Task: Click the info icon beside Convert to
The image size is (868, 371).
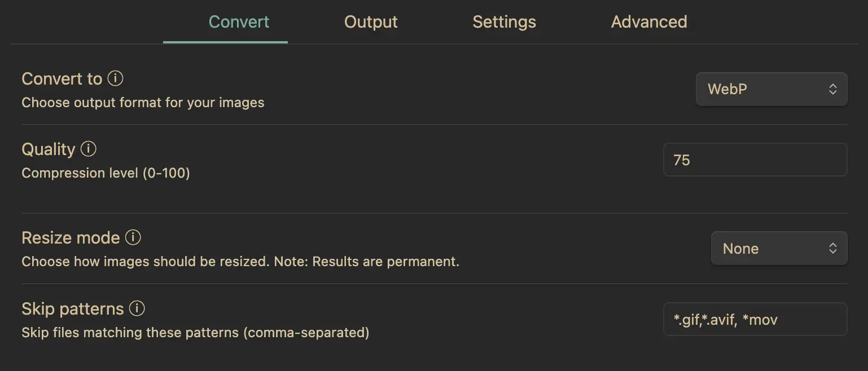Action: click(x=115, y=78)
